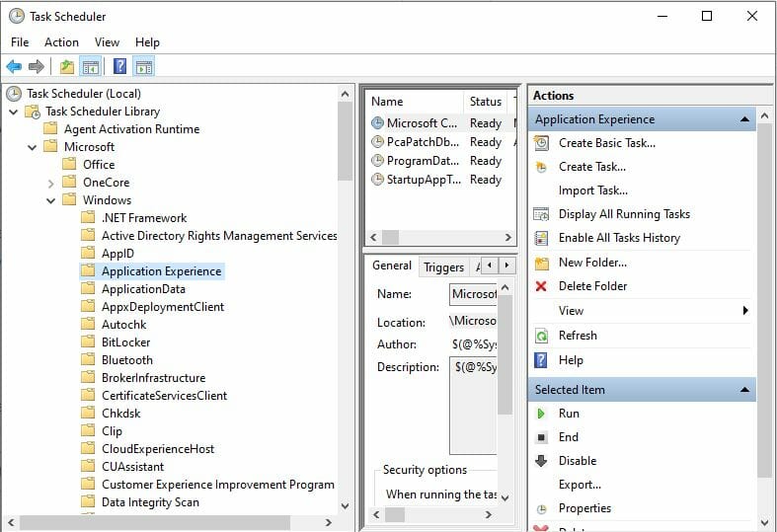Click the Back arrow toolbar icon
The image size is (777, 532).
click(x=14, y=66)
